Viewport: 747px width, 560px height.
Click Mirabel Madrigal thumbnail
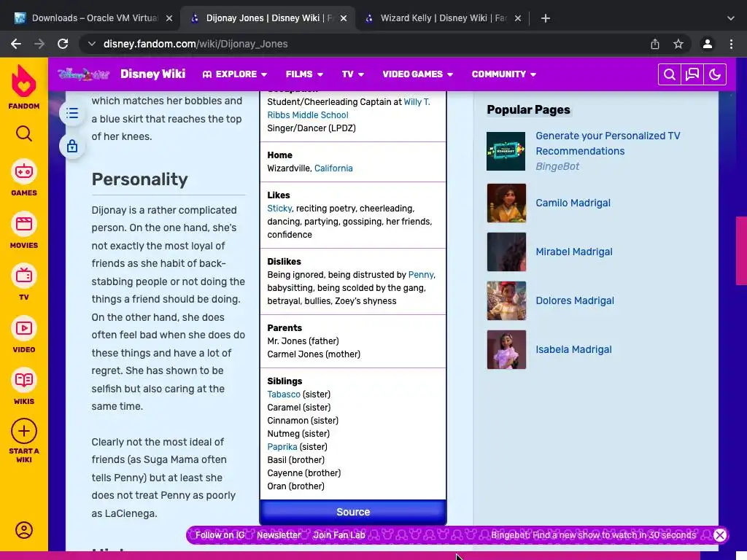tap(506, 252)
